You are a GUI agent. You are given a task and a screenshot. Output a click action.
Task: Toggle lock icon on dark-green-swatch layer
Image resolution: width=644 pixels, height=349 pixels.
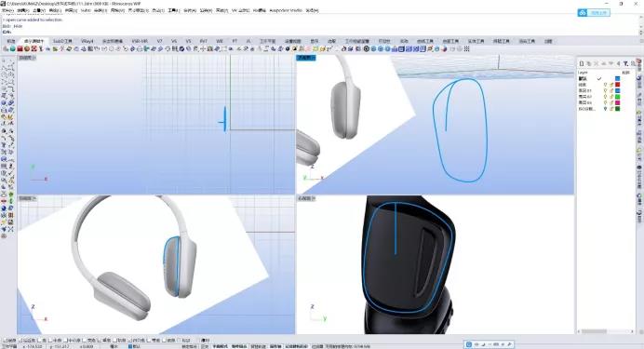611,108
